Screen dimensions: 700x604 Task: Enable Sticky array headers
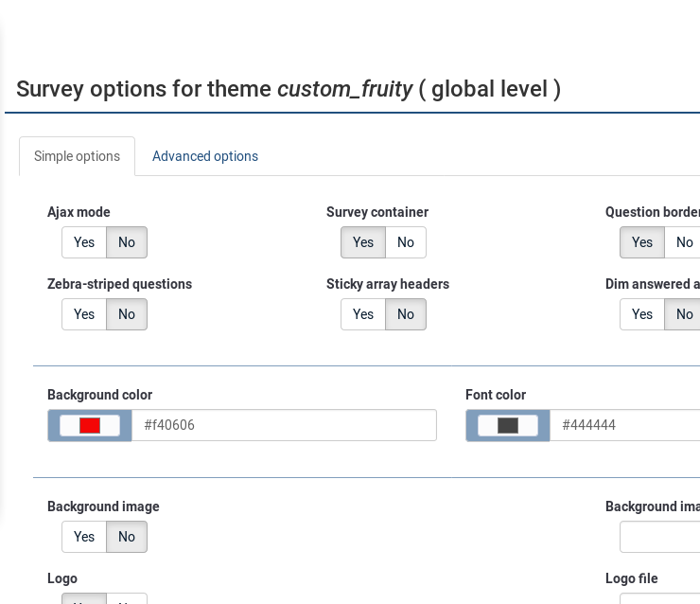coord(363,314)
